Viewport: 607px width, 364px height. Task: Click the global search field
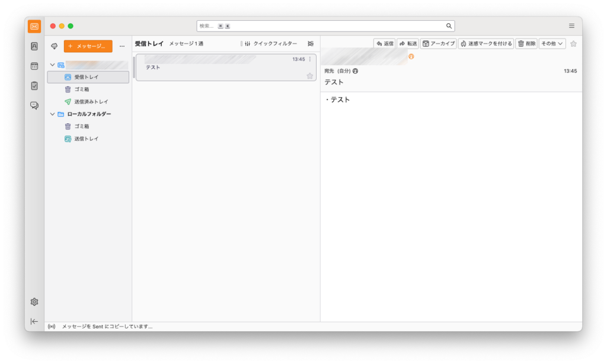[325, 26]
